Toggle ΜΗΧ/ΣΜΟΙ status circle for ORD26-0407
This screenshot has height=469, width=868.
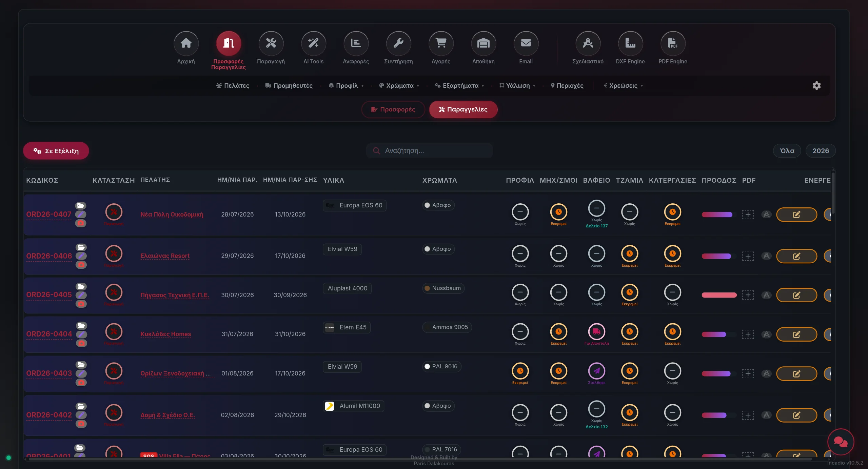[x=558, y=212]
